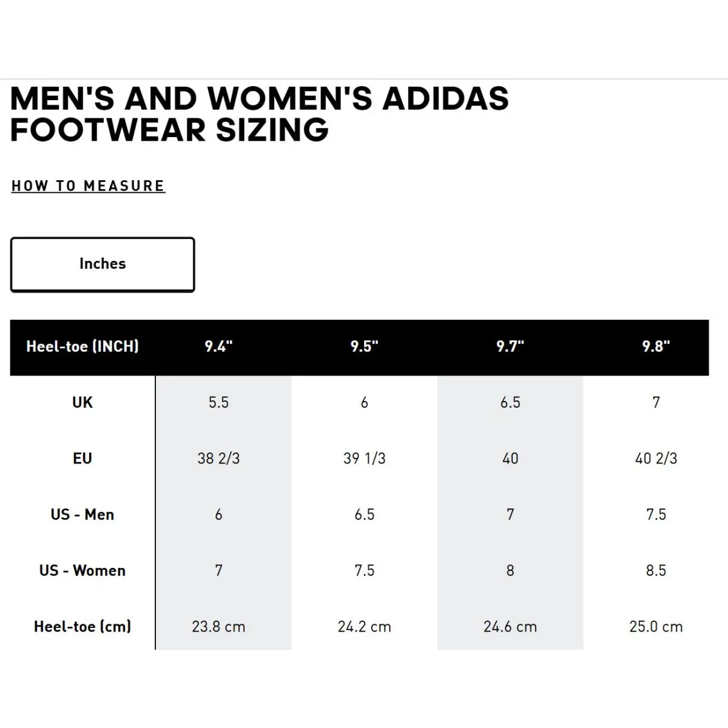
Task: Click the 23.8 cm heel-toe cell
Action: [218, 627]
